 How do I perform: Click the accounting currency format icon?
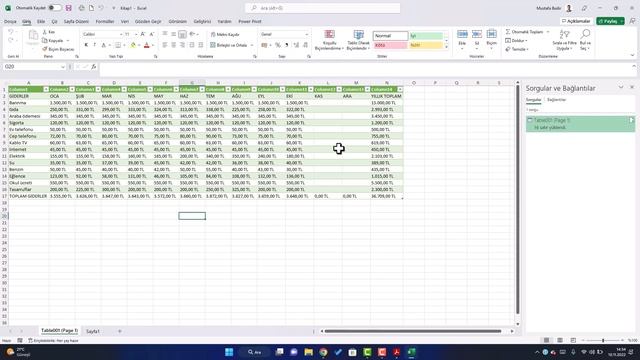coord(264,45)
